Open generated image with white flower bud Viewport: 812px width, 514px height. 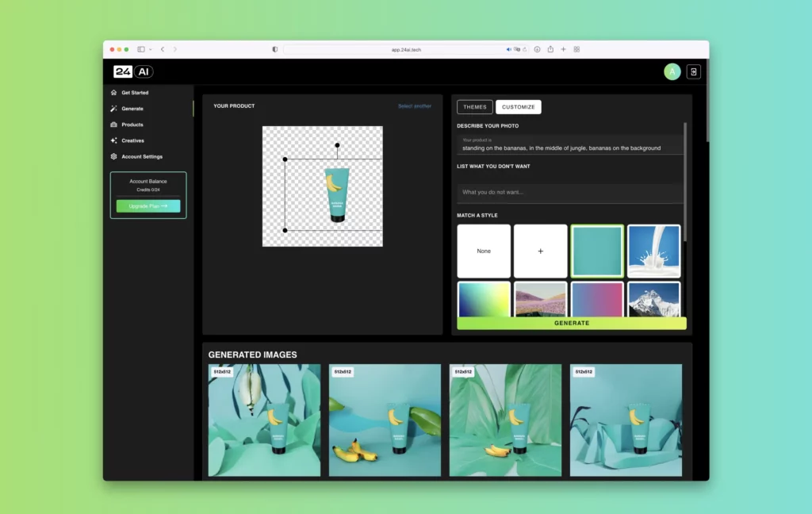pos(264,420)
